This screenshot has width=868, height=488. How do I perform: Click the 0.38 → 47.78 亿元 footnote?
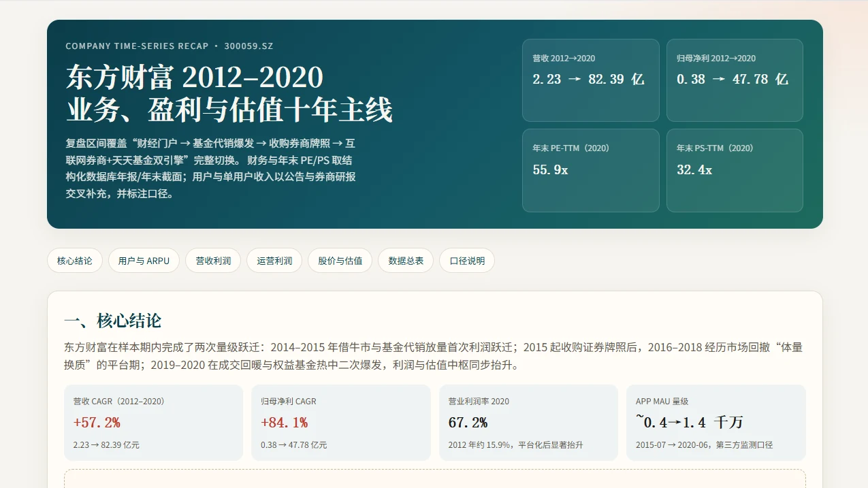point(293,445)
